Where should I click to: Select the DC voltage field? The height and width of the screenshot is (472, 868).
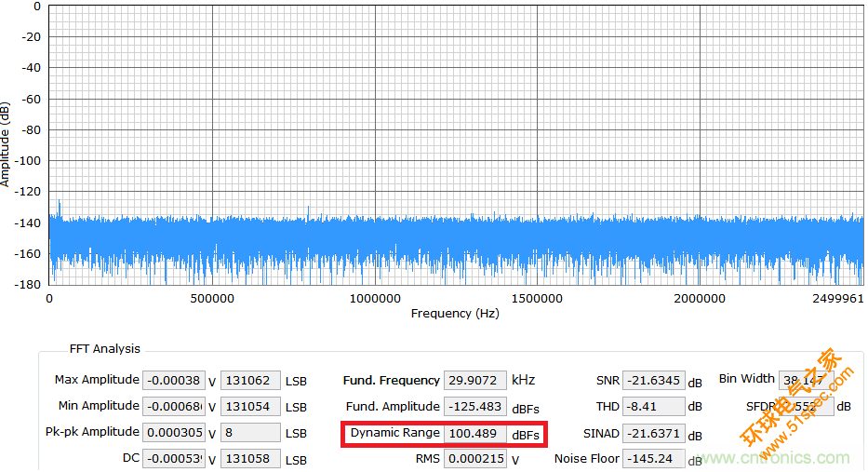pyautogui.click(x=174, y=459)
